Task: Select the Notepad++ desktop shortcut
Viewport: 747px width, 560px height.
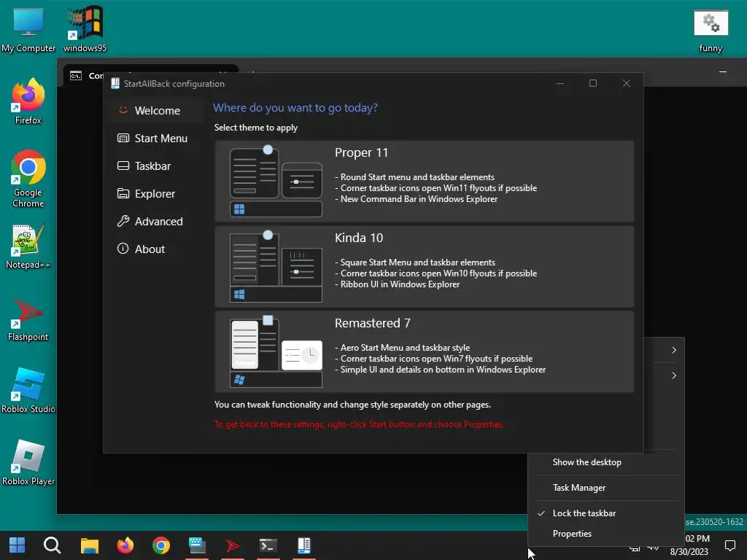Action: click(28, 246)
